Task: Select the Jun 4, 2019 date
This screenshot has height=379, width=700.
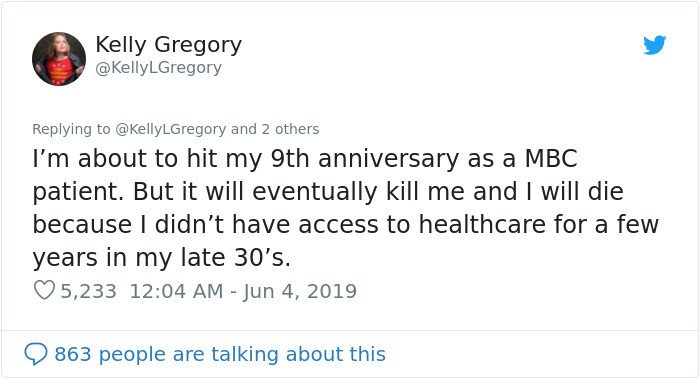Action: (300, 292)
